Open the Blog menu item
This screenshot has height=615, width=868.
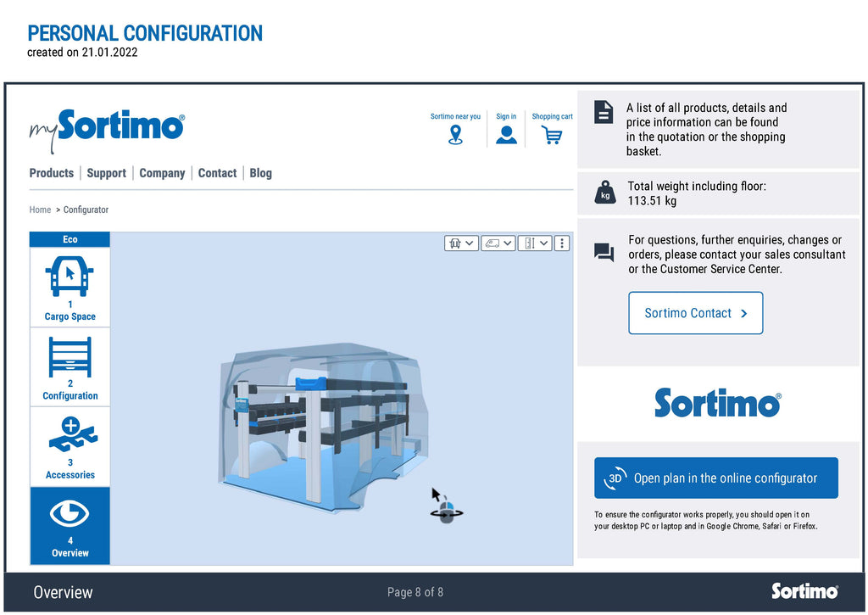tap(261, 173)
